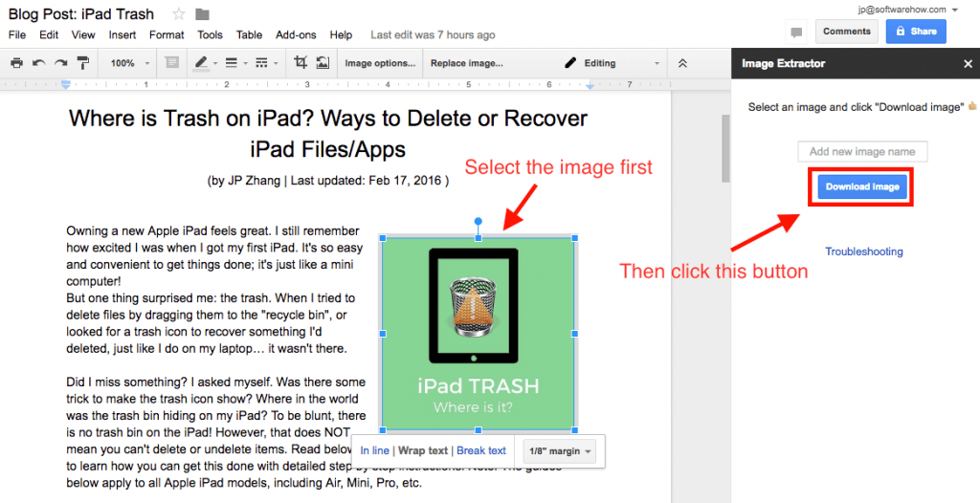Image resolution: width=980 pixels, height=503 pixels.
Task: Click the Print icon in the toolbar
Action: tap(17, 63)
